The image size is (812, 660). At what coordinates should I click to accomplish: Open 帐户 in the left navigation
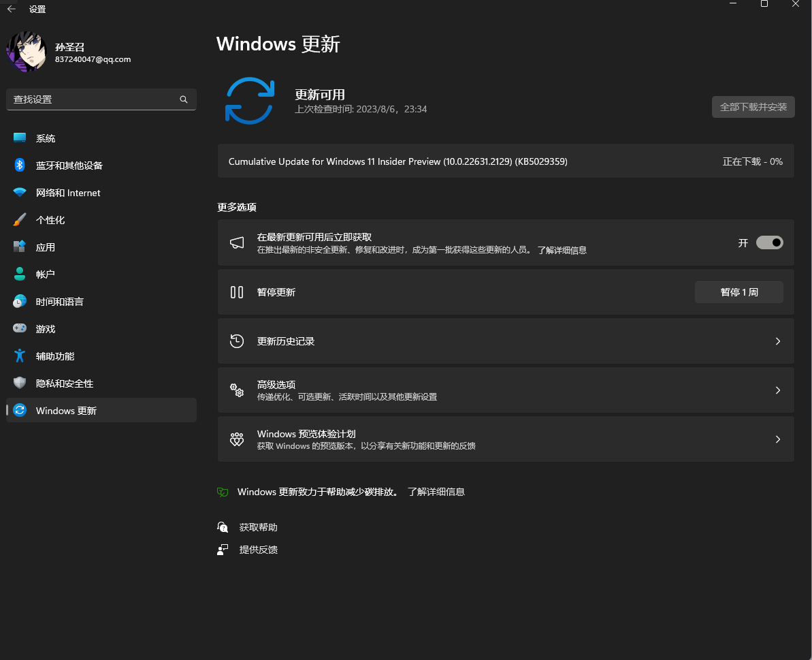(46, 274)
